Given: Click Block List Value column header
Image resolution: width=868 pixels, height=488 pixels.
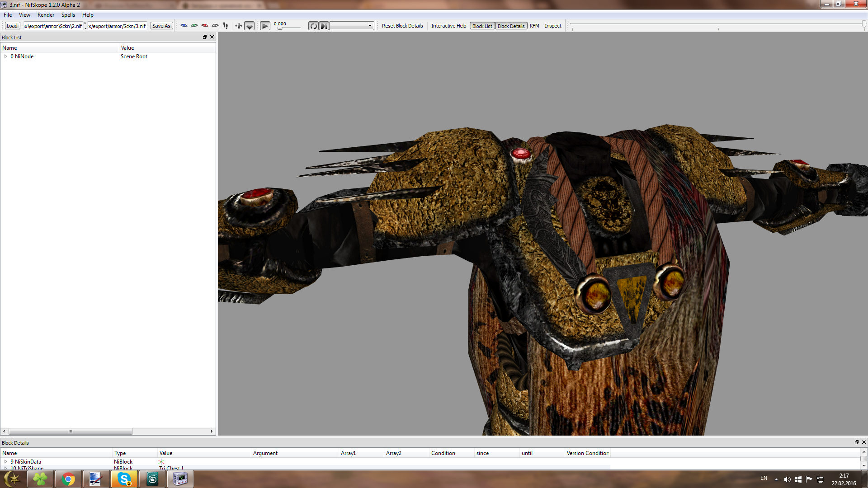Looking at the screenshot, I should pyautogui.click(x=167, y=48).
